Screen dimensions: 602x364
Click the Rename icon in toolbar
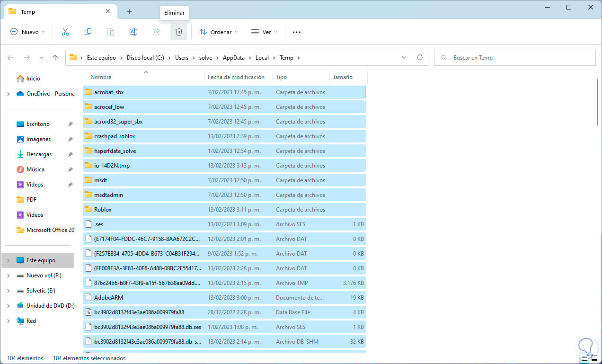point(133,32)
